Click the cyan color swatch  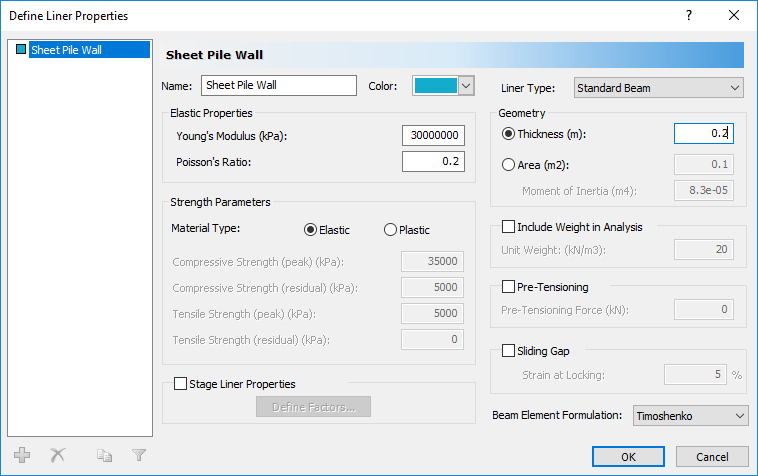[435, 87]
